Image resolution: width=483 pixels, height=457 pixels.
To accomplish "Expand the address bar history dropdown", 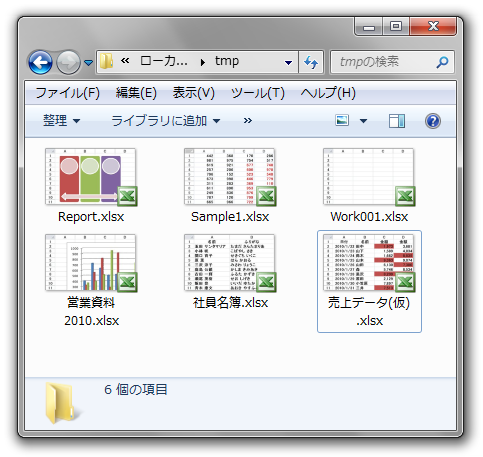I will (x=288, y=62).
